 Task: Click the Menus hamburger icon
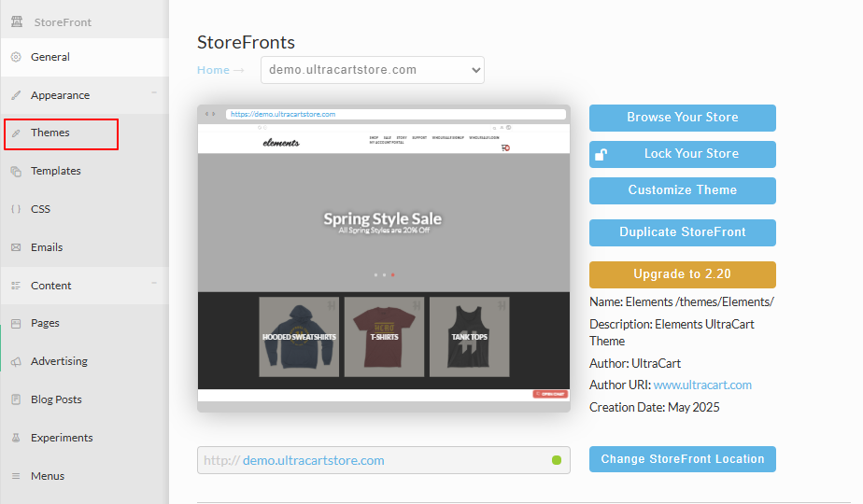pyautogui.click(x=16, y=476)
